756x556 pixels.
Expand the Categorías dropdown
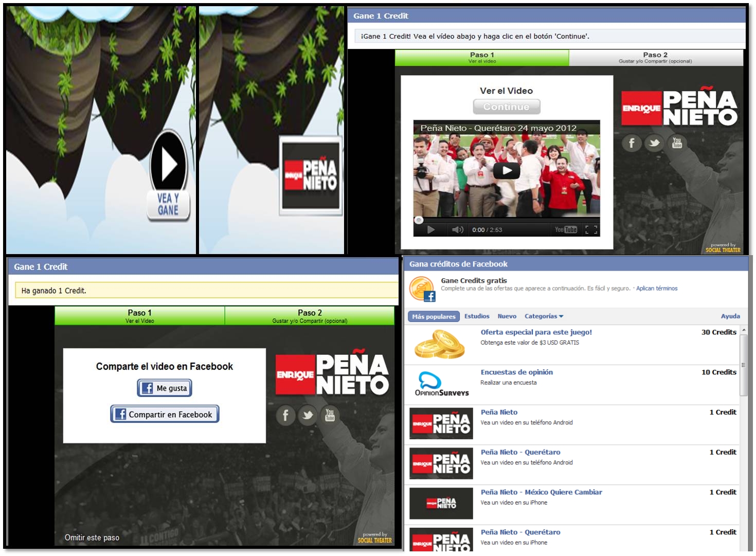(x=544, y=316)
